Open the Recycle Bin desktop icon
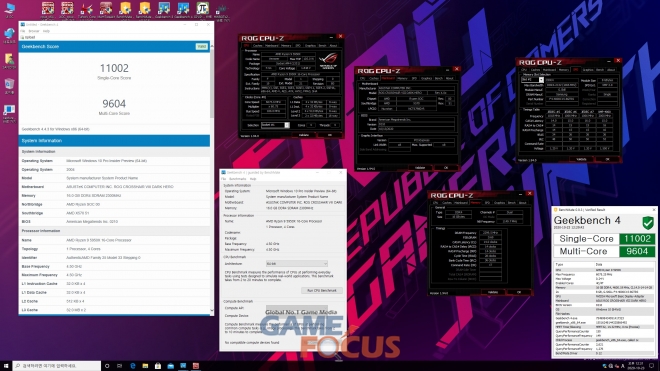The height and width of the screenshot is (371, 660). [x=9, y=86]
